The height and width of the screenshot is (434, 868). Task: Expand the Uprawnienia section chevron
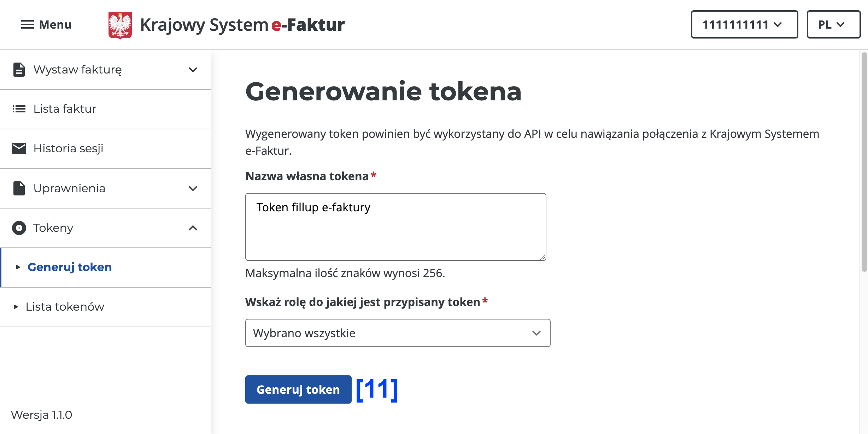193,188
